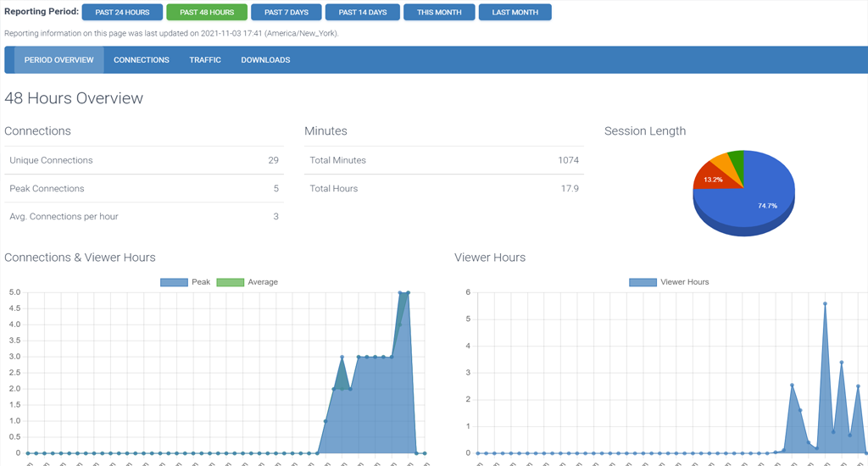Click the Avg. Connections per hour label
The width and height of the screenshot is (868, 466).
click(x=64, y=216)
